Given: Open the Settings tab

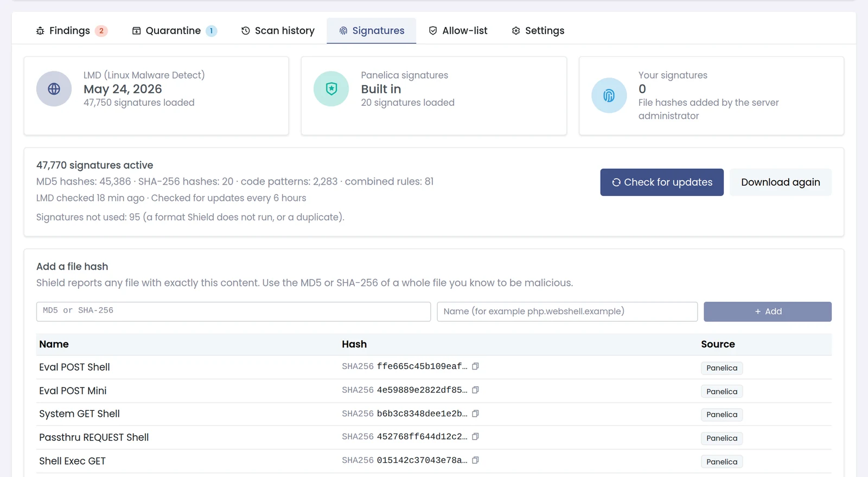Looking at the screenshot, I should point(538,31).
